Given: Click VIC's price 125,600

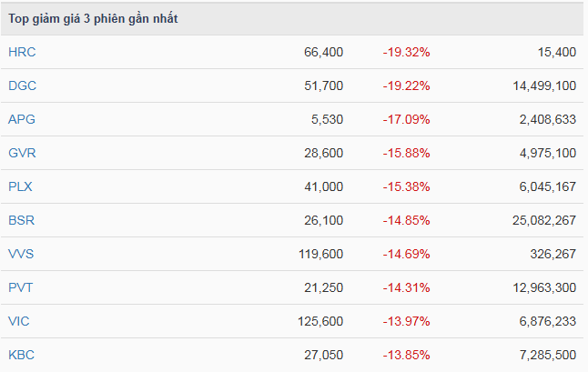Looking at the screenshot, I should [x=319, y=321].
